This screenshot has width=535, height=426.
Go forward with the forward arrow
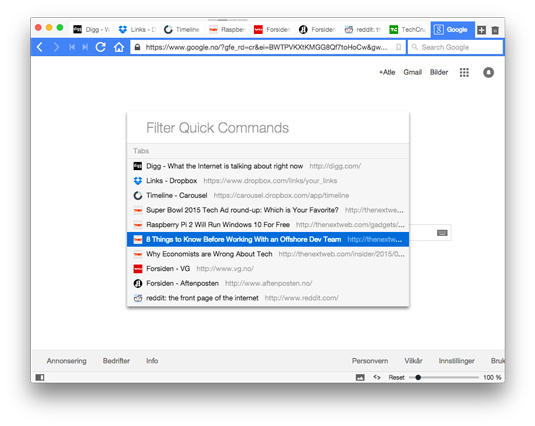56,47
